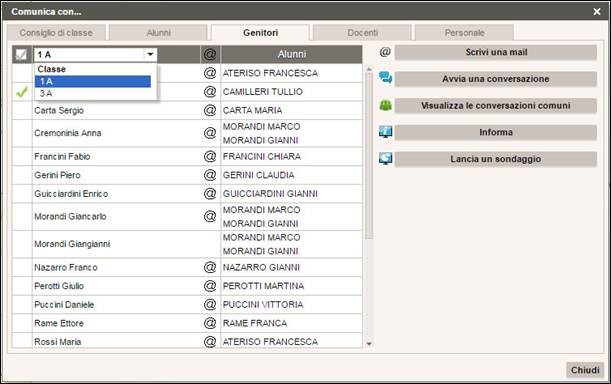Image resolution: width=611 pixels, height=384 pixels.
Task: Check the selection box for Cremoninia Anna
Action: point(22,133)
